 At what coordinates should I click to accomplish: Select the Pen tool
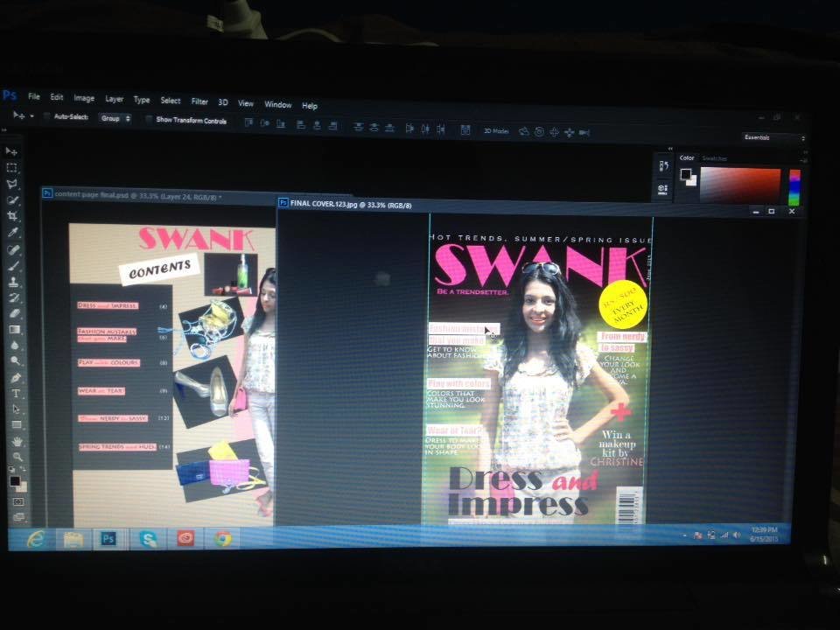(x=16, y=378)
